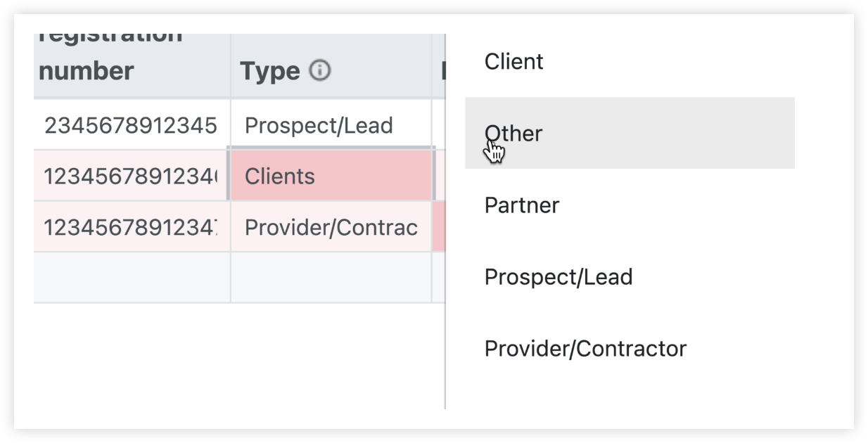
Task: Select registration cell starting with 2345678912345
Action: pos(132,125)
